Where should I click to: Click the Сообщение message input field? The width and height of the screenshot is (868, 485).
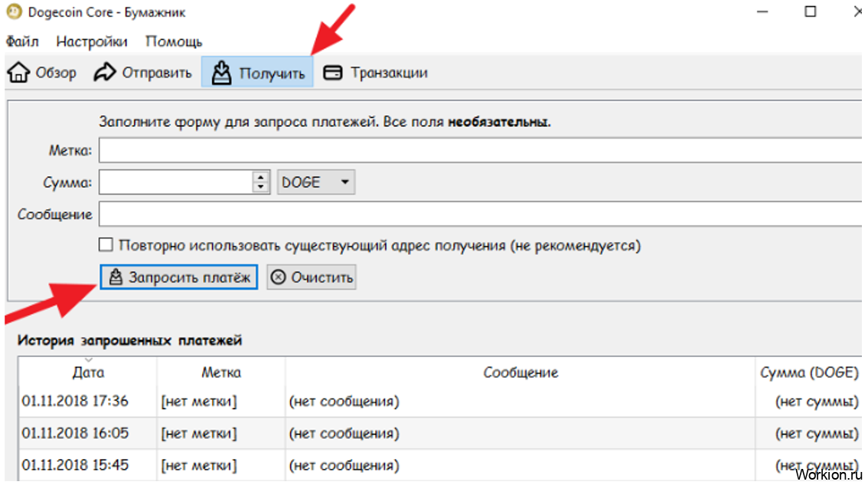click(481, 215)
